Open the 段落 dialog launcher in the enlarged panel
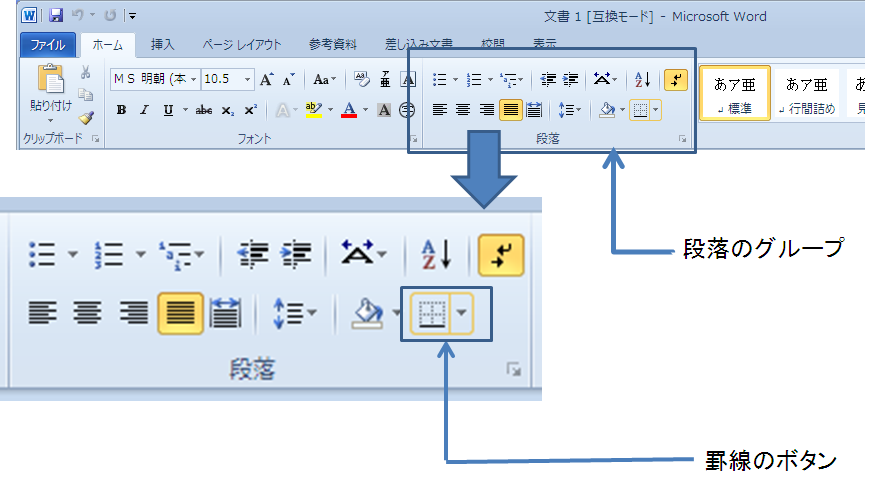Image resolution: width=869 pixels, height=487 pixels. click(514, 370)
